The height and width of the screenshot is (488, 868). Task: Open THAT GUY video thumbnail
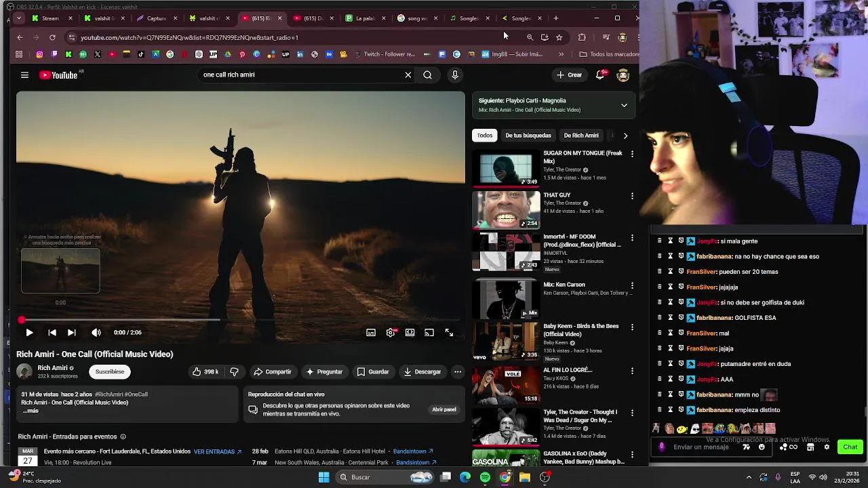tap(506, 210)
